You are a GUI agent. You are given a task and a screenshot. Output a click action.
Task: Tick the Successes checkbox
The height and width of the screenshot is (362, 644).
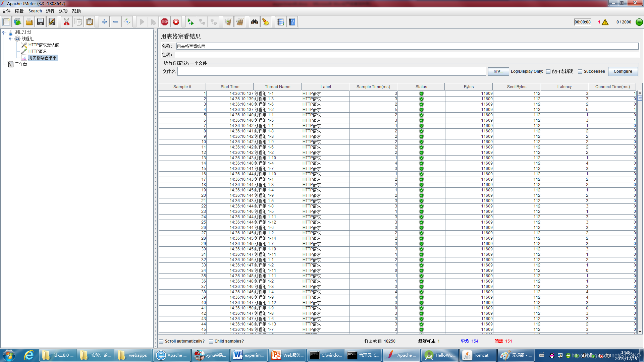[580, 72]
